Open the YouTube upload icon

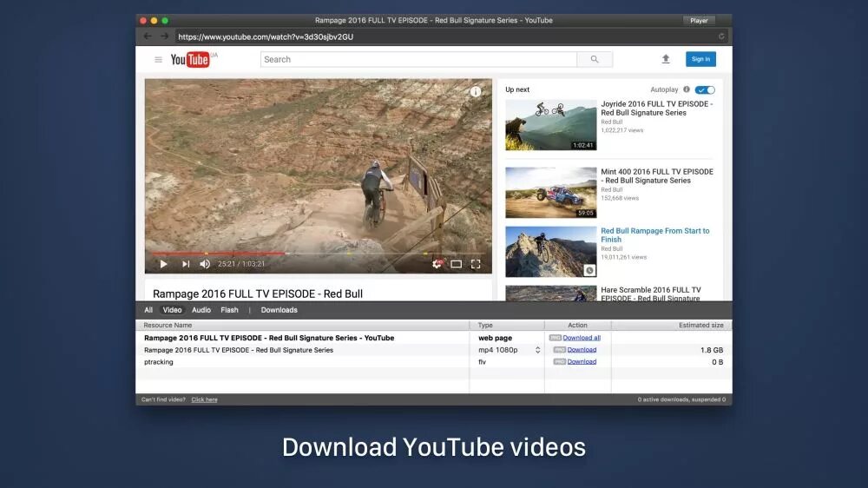(x=666, y=59)
